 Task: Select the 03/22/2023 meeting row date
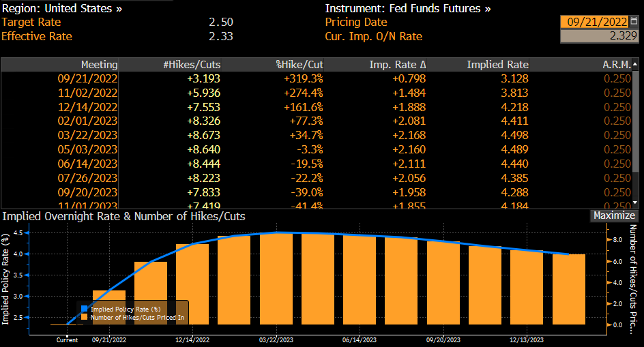[x=87, y=135]
